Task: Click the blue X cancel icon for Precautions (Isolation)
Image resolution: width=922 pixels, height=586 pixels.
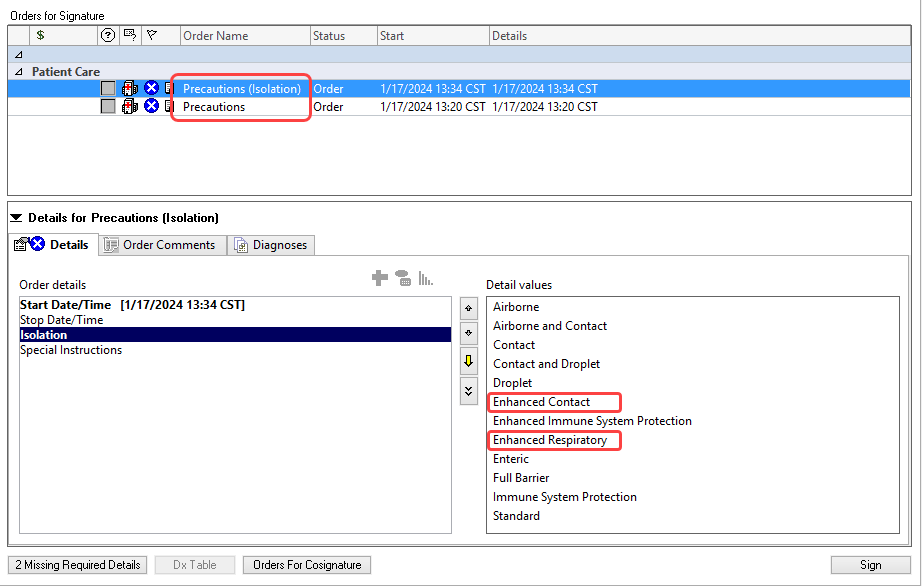Action: click(x=151, y=88)
